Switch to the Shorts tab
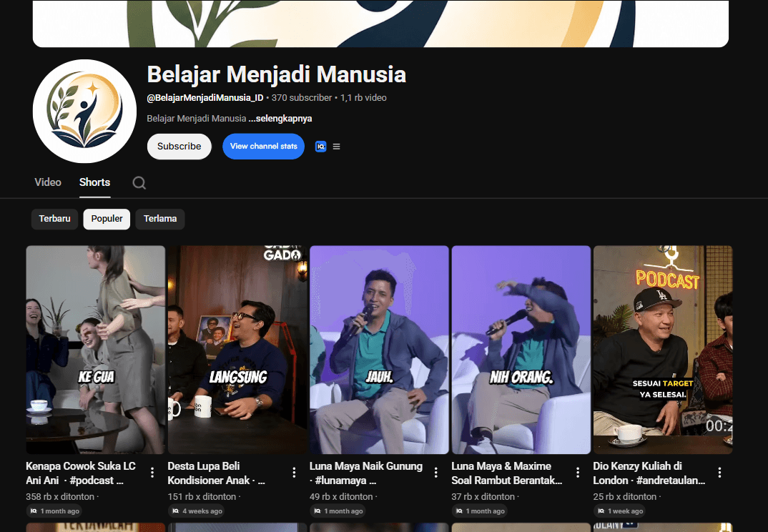768x532 pixels. coord(94,182)
